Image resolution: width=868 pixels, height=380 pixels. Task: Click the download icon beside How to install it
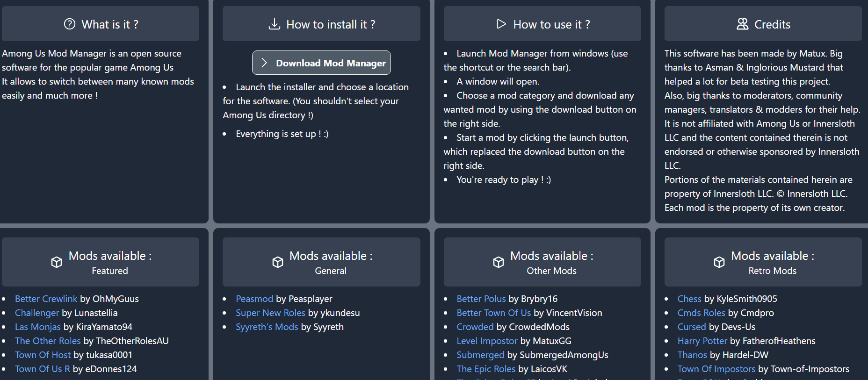(275, 24)
